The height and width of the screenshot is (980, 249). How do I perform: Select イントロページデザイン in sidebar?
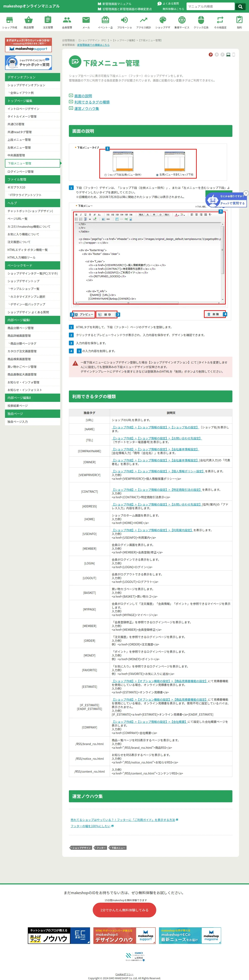(32, 109)
